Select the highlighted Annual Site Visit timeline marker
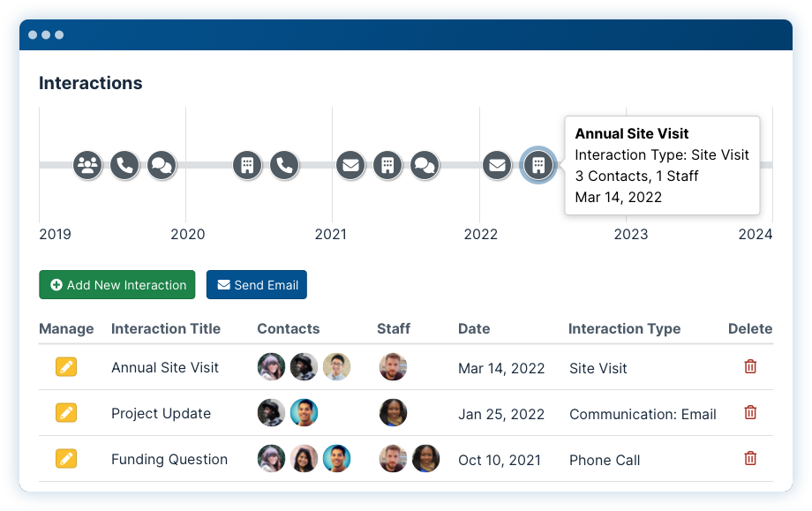The height and width of the screenshot is (511, 812). point(538,165)
